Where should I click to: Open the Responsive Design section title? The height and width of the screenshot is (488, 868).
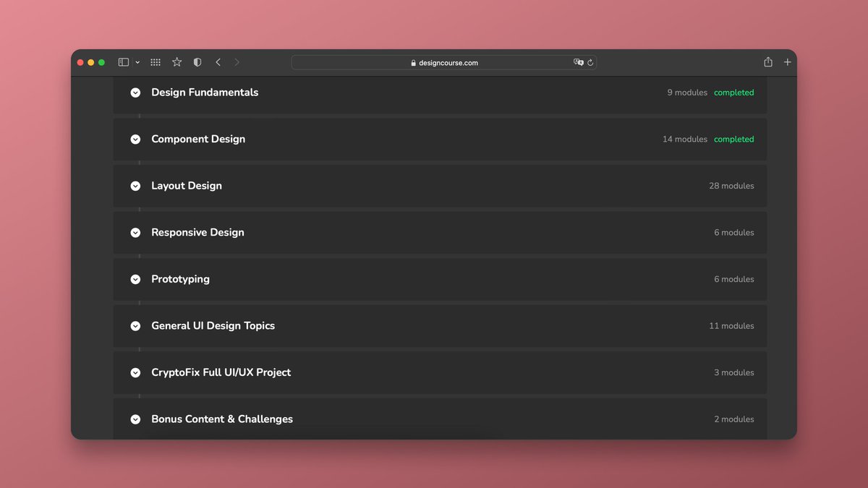pos(197,232)
